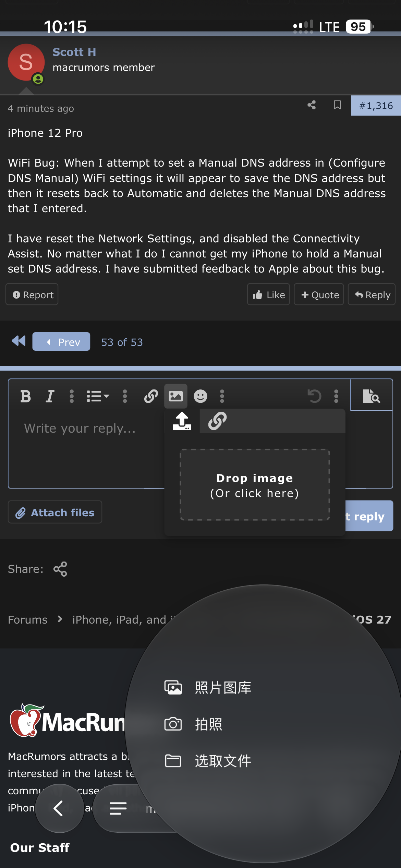The width and height of the screenshot is (401, 868).
Task: Go to Forums breadcrumb
Action: pos(28,620)
